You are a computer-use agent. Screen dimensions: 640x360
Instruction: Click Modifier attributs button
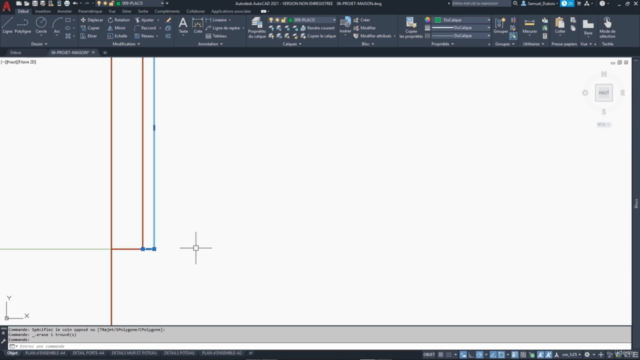[372, 36]
